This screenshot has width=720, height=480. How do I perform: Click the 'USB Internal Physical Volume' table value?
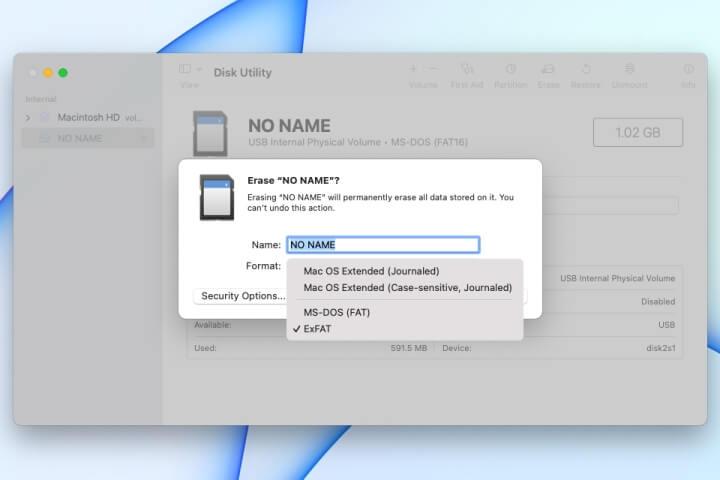[617, 278]
